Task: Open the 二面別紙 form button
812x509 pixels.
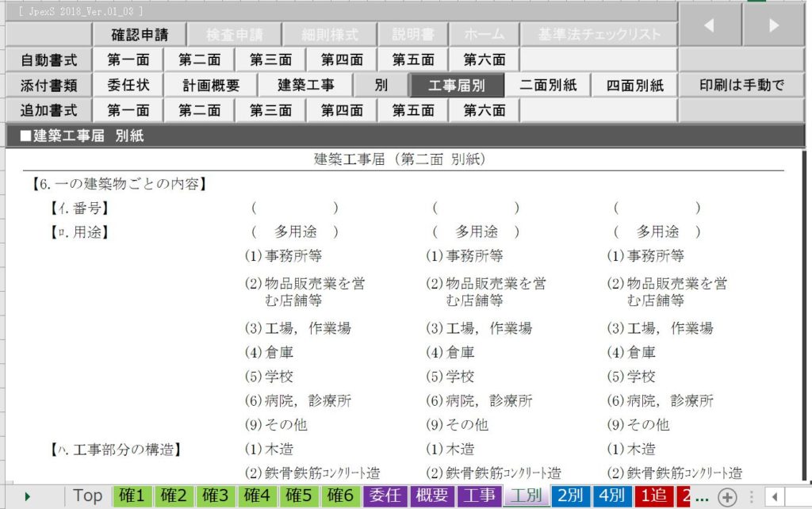Action: click(x=550, y=83)
